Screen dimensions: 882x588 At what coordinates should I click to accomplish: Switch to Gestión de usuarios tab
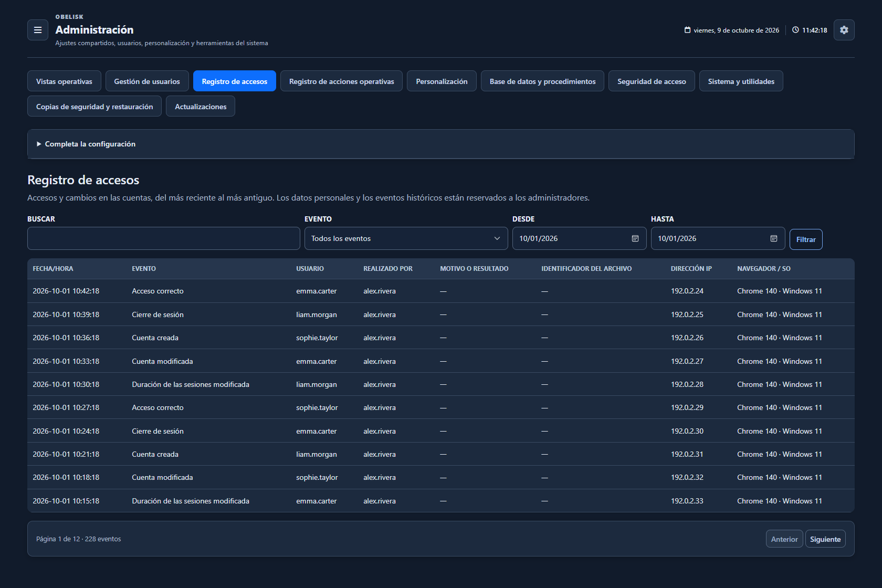(147, 81)
